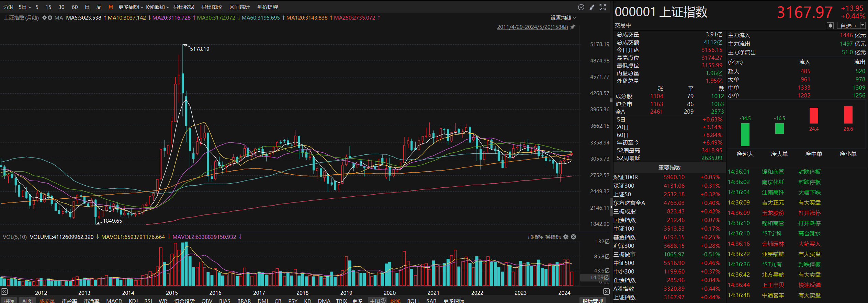Expand the 设置均线 dropdown

coord(563,18)
